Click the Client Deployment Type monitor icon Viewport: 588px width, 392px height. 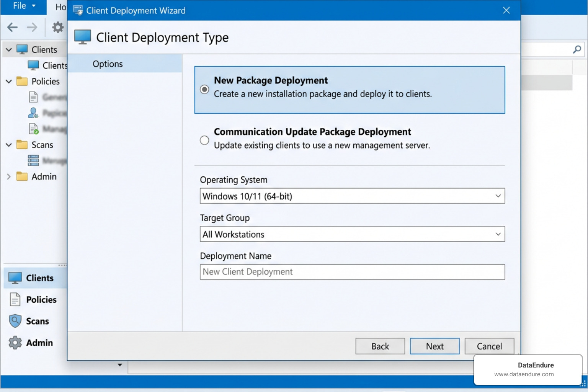(x=82, y=37)
